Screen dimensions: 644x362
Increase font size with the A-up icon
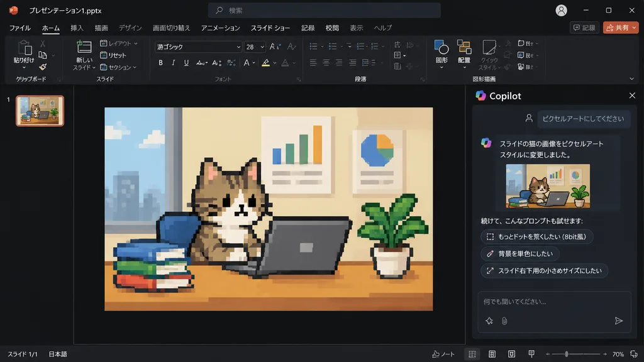pyautogui.click(x=274, y=47)
